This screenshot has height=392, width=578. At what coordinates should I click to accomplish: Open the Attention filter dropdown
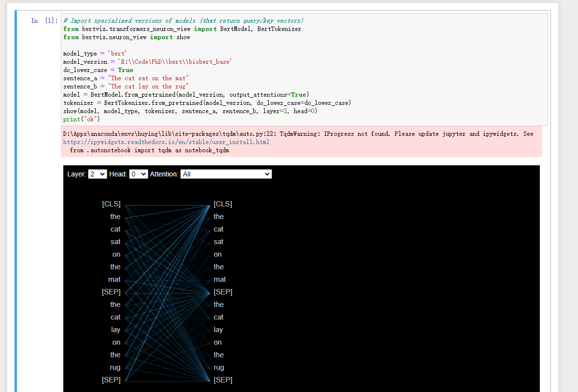point(226,174)
